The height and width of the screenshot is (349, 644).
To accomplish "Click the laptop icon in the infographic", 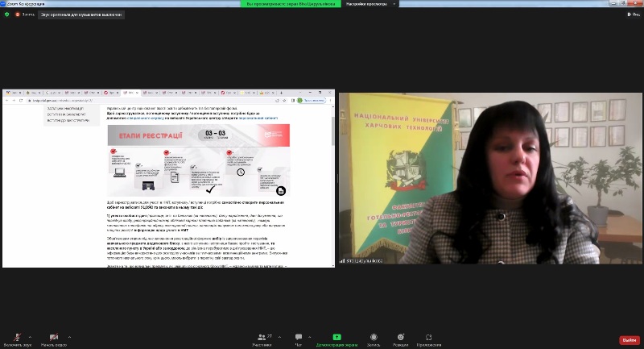I will 119,172.
